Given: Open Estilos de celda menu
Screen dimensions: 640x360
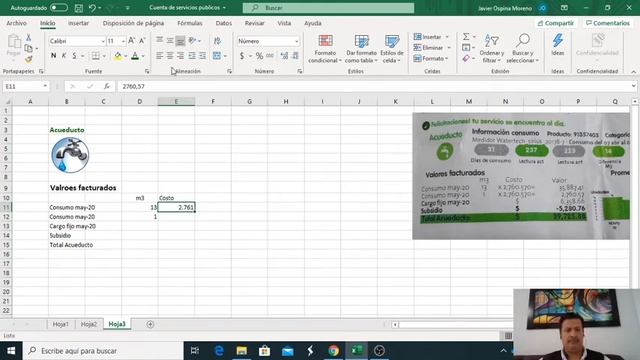Looking at the screenshot, I should 392,49.
